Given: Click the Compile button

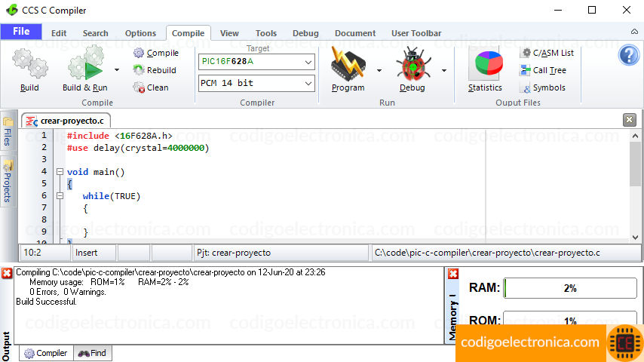Looking at the screenshot, I should [x=156, y=53].
